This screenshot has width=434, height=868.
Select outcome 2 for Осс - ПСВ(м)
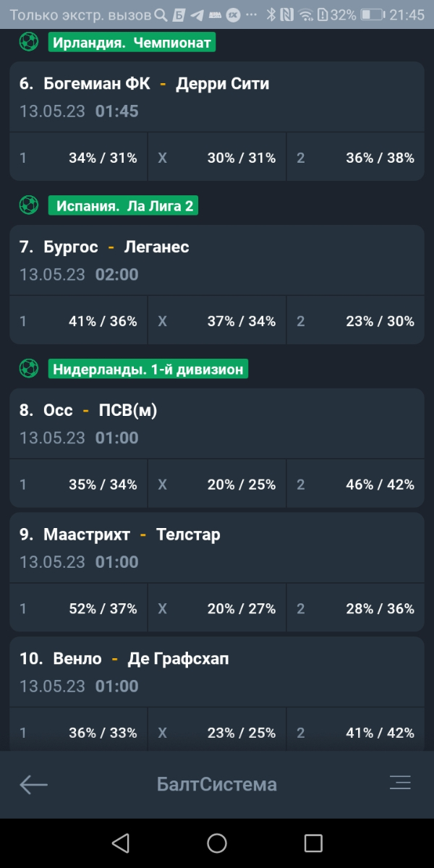355,484
